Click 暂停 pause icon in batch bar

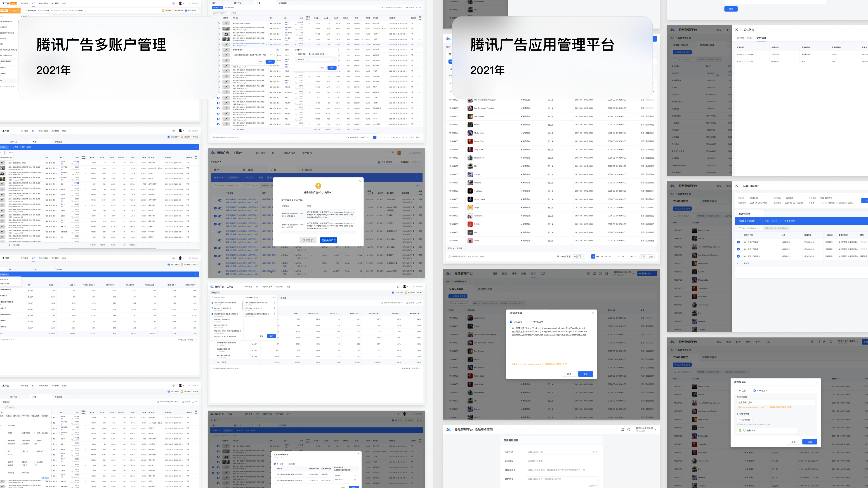coord(257,178)
